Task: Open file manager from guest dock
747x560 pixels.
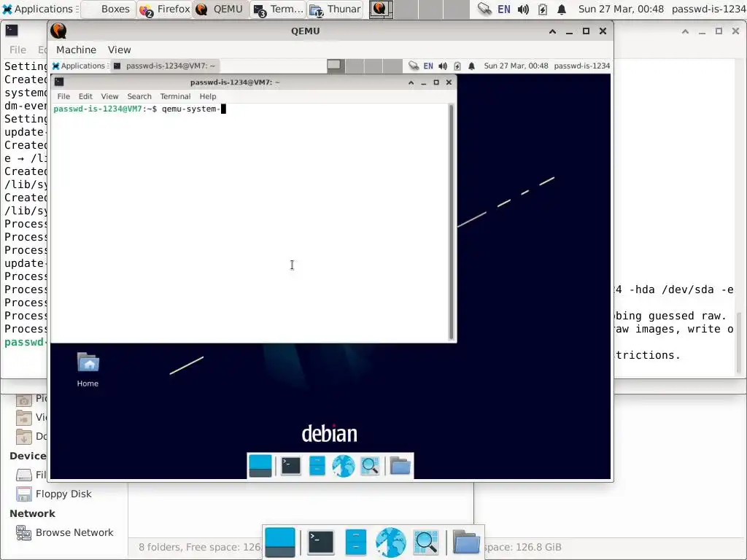Action: click(317, 466)
